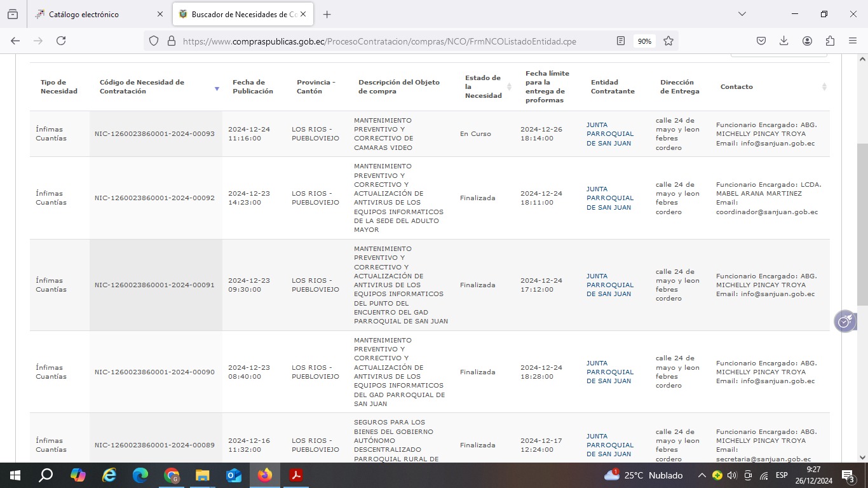Click the shield tracking protection icon
This screenshot has width=868, height=488.
click(154, 41)
